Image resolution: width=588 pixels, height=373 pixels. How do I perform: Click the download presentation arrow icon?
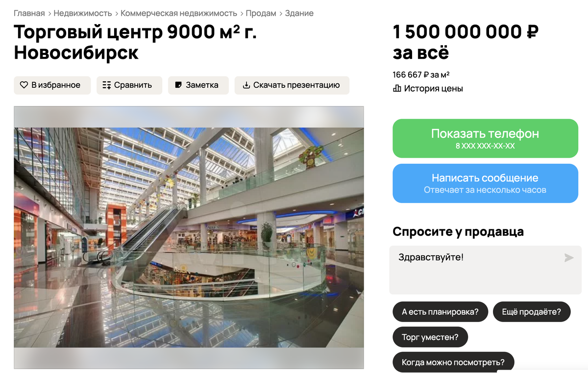246,85
